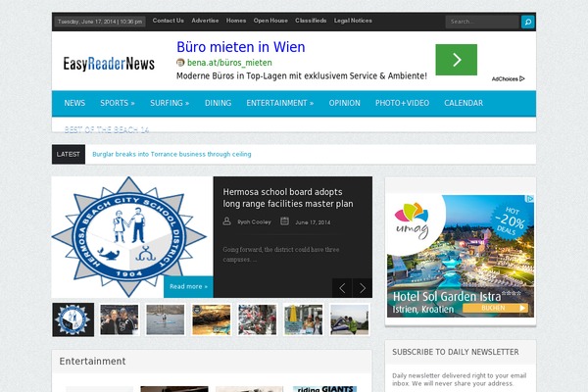Open Hermosa school board article headline
The image size is (588, 392).
(x=287, y=198)
